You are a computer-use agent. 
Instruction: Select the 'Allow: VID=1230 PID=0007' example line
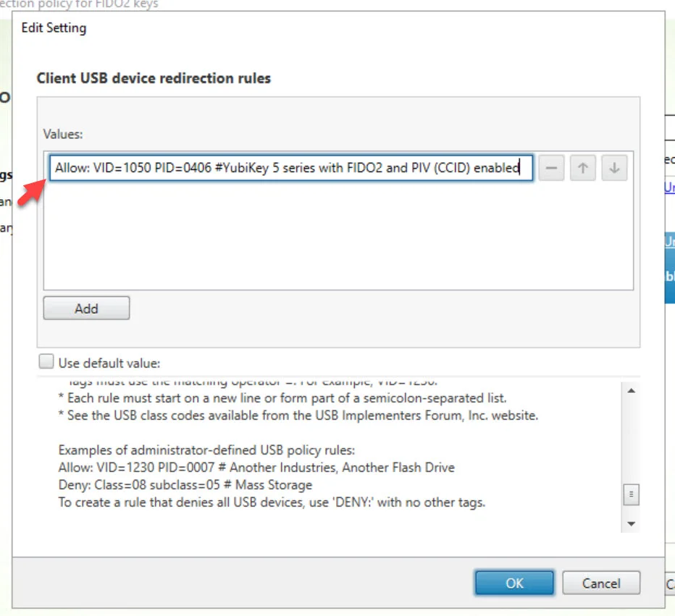pos(256,467)
